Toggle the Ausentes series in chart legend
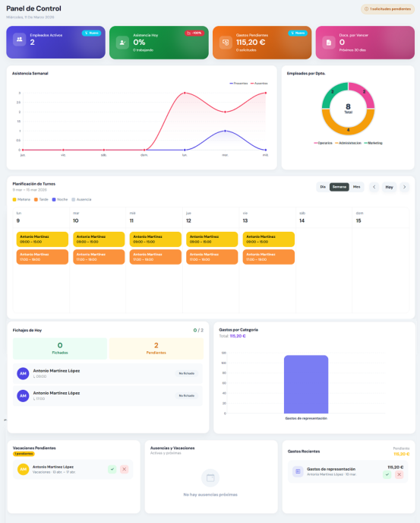 click(x=259, y=84)
